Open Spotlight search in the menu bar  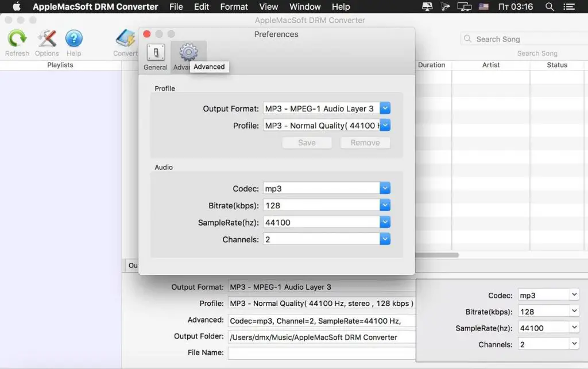[x=549, y=6]
